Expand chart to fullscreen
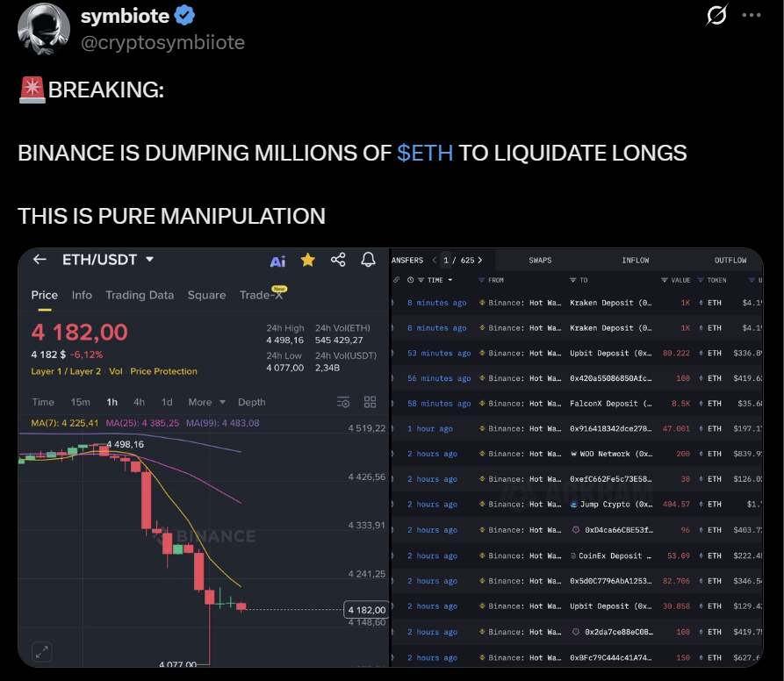The width and height of the screenshot is (784, 681). pos(42,652)
